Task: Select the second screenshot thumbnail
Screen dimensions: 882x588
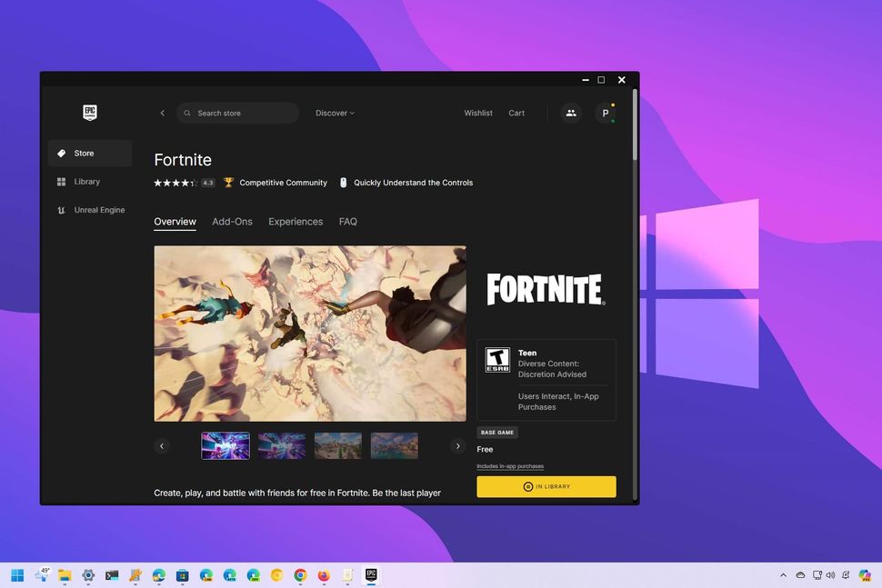Action: point(282,445)
